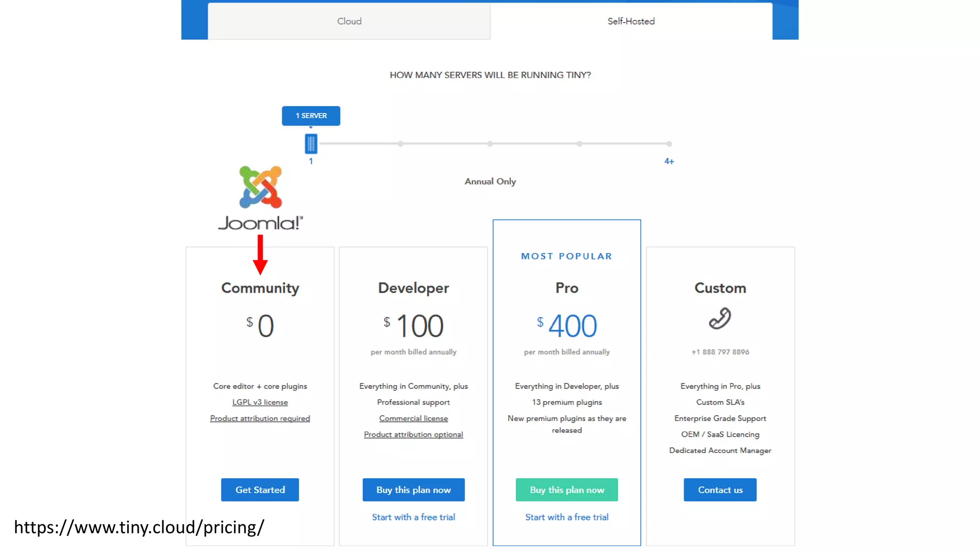
Task: Click the server count slider handle
Action: coord(311,143)
